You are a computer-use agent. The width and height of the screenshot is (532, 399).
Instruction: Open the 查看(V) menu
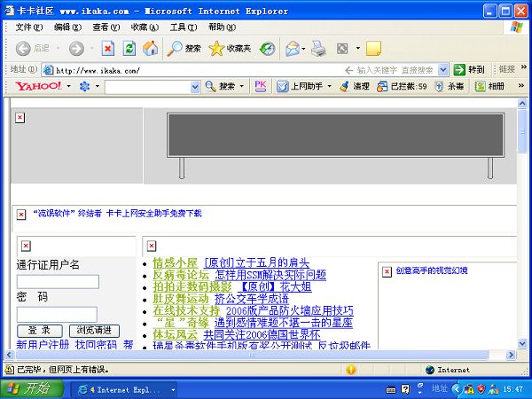pyautogui.click(x=106, y=27)
